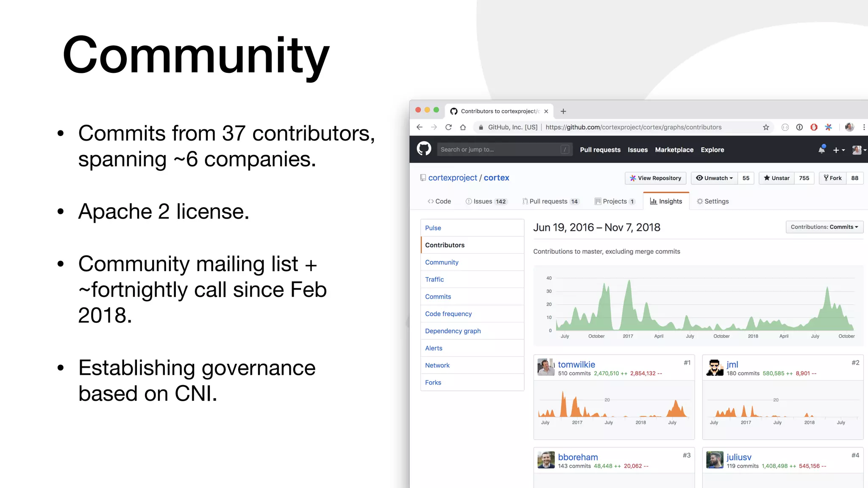Open Forks in the Insights sidebar
The image size is (868, 488).
pyautogui.click(x=472, y=383)
